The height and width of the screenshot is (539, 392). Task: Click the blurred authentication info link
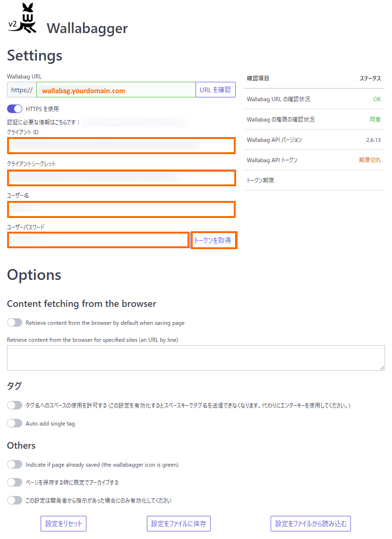135,122
